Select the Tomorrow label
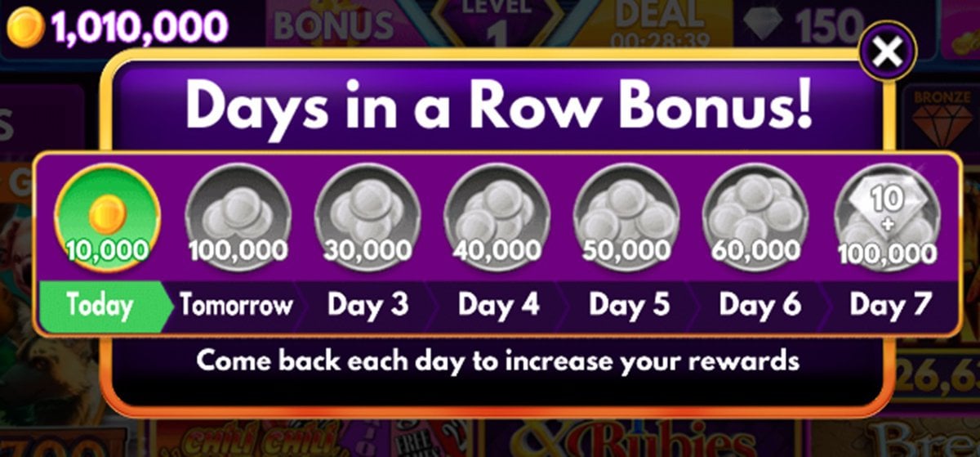 (x=236, y=306)
